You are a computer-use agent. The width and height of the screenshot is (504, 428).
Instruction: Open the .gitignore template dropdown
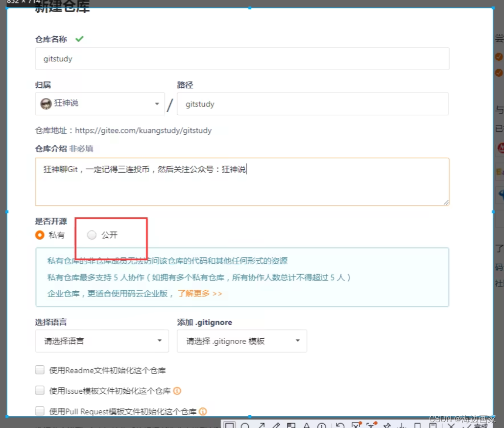[242, 341]
